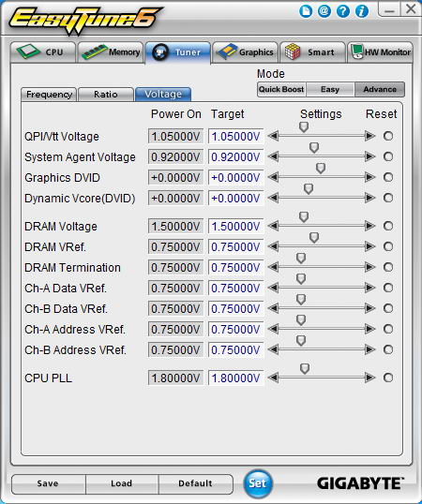Image resolution: width=422 pixels, height=504 pixels.
Task: Click the QPI/Vtt Voltage target field
Action: [x=235, y=136]
